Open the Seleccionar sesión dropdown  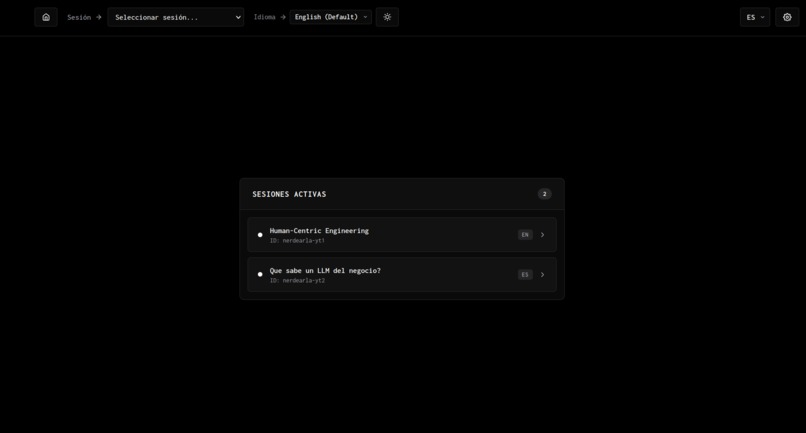pyautogui.click(x=176, y=17)
